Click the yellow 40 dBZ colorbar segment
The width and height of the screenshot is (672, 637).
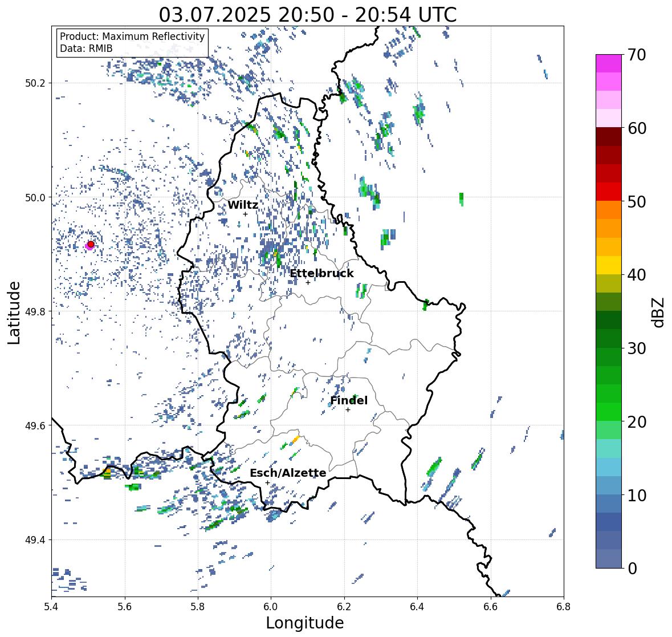[x=609, y=265]
